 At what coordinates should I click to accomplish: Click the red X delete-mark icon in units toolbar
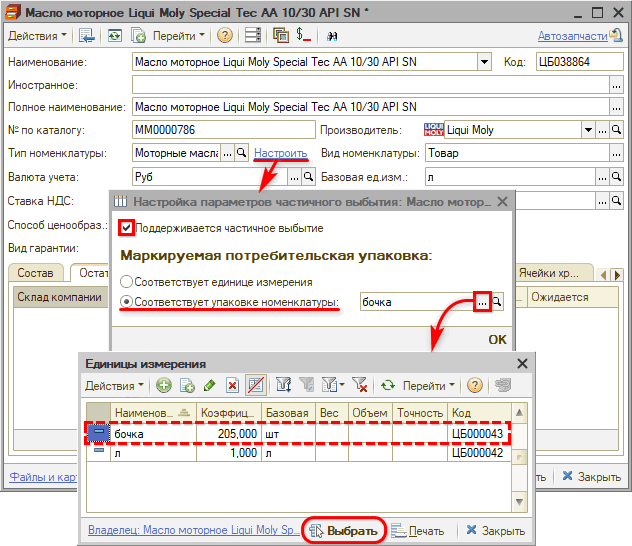tap(232, 385)
